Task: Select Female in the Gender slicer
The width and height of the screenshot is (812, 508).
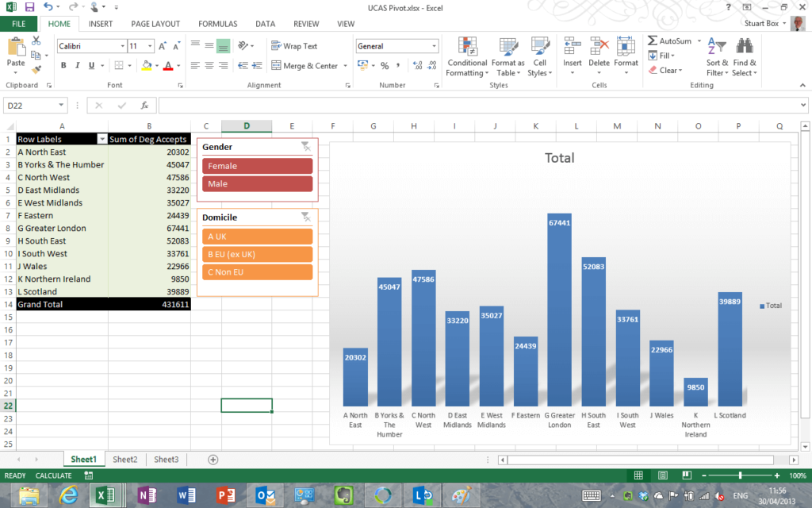Action: click(x=256, y=165)
